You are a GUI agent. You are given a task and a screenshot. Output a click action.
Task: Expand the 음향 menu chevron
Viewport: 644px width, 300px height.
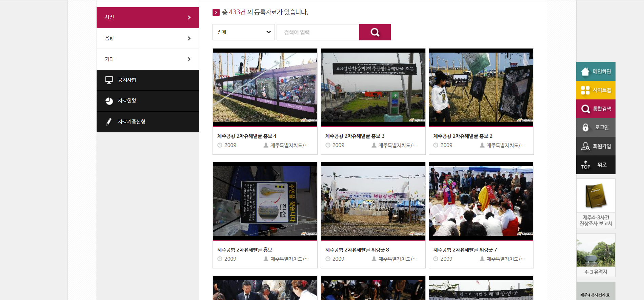click(x=189, y=38)
